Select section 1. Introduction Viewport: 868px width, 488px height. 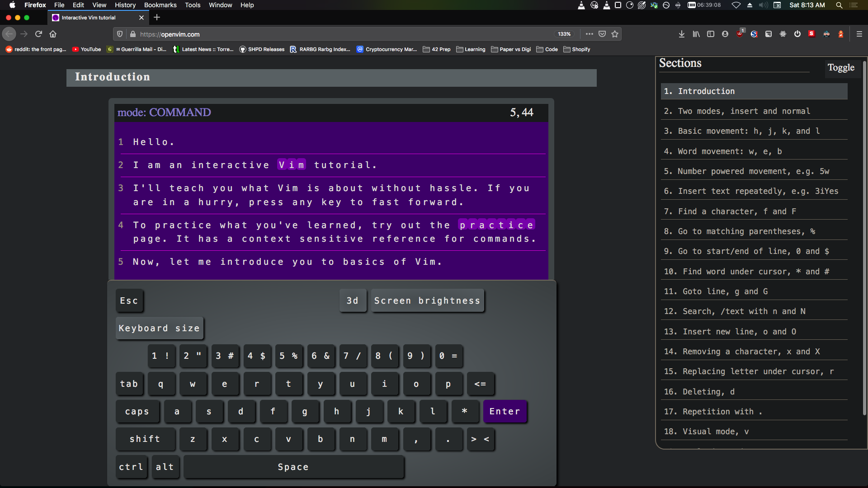click(754, 91)
